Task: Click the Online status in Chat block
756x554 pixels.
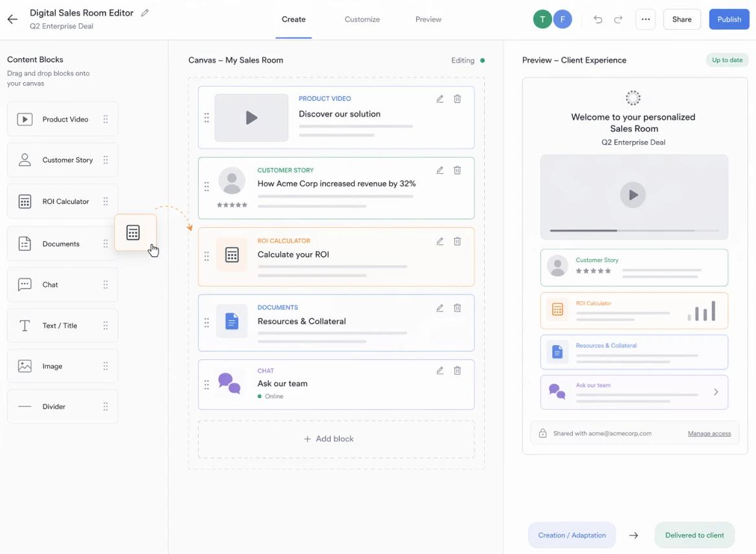Action: (x=271, y=396)
